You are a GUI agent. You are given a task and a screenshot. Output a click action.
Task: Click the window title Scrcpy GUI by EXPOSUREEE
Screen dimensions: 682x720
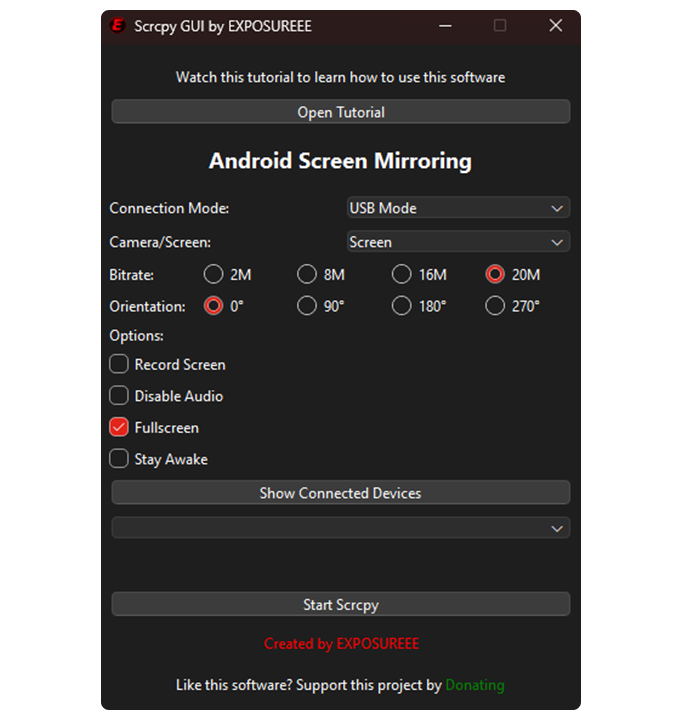(x=223, y=26)
